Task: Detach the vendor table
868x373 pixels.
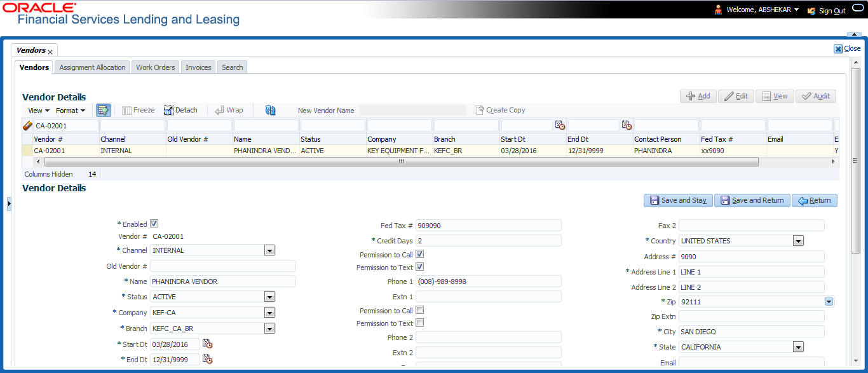Action: (181, 110)
